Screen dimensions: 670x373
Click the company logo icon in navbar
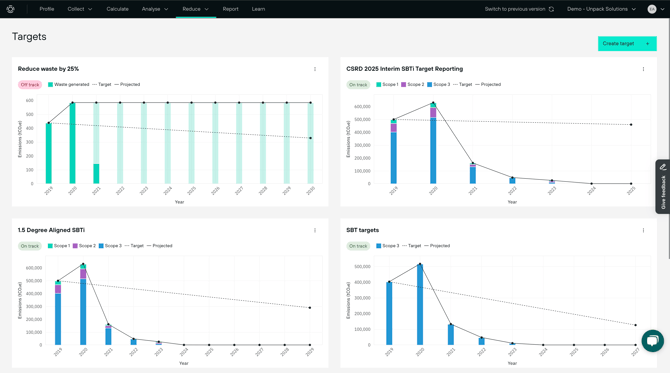[x=11, y=9]
